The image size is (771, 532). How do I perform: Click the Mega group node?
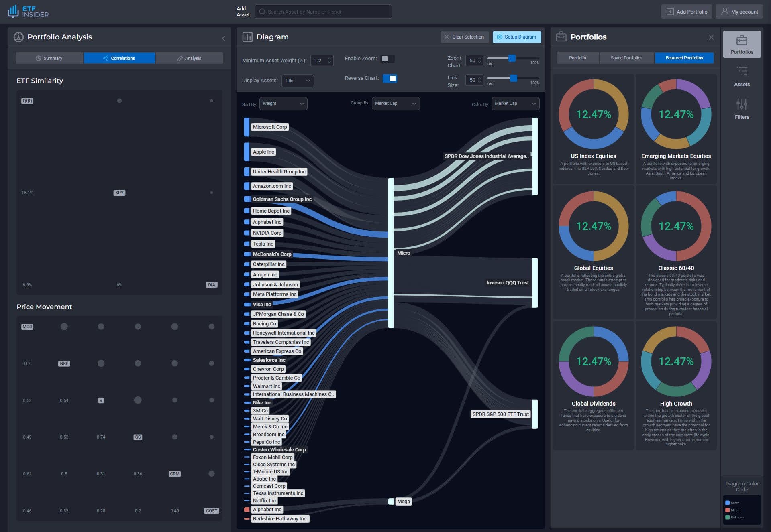click(x=404, y=501)
